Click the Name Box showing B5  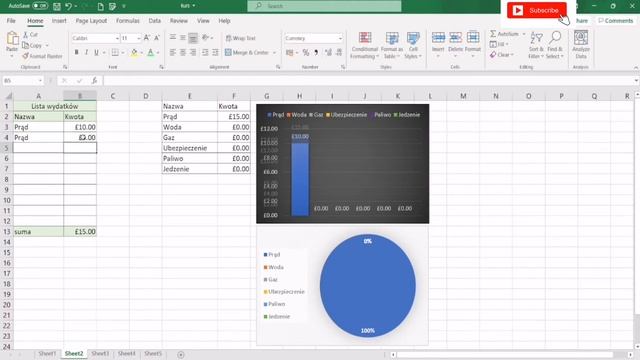(x=22, y=81)
